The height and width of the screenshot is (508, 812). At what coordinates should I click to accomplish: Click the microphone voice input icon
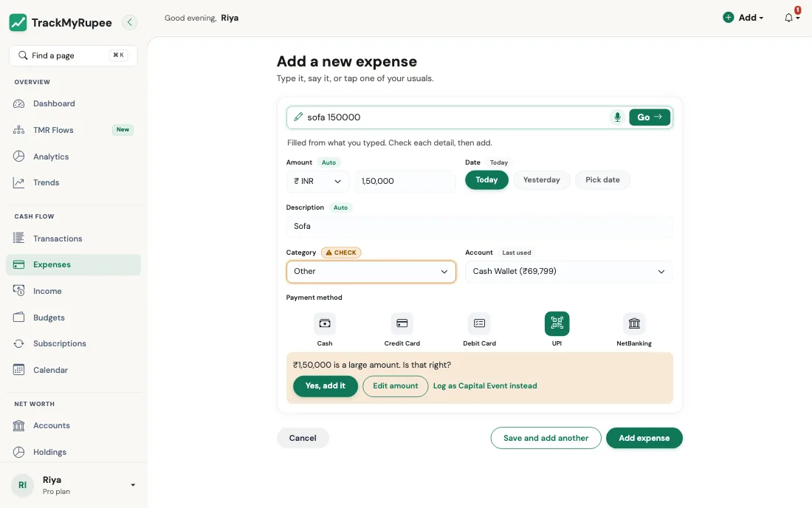click(617, 117)
